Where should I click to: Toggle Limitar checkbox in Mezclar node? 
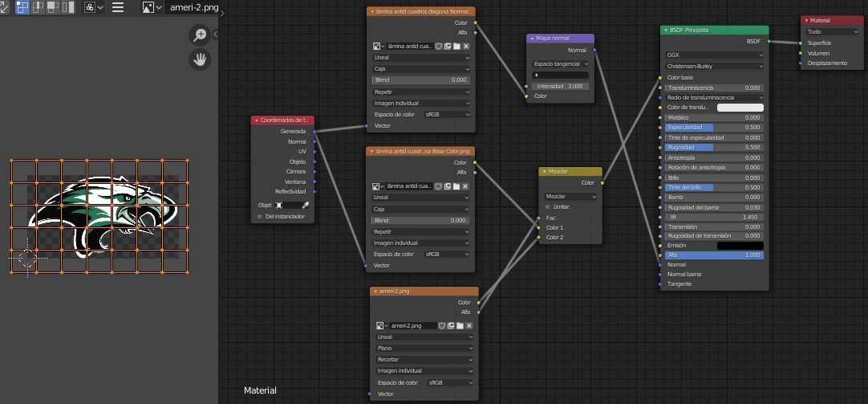click(548, 206)
